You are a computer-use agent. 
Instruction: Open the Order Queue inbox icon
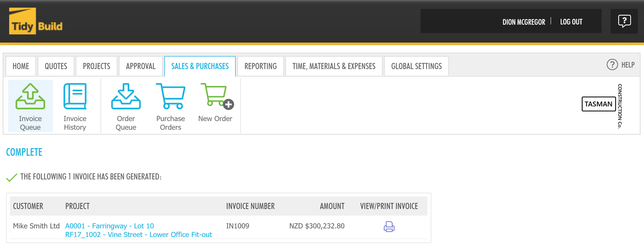click(126, 97)
